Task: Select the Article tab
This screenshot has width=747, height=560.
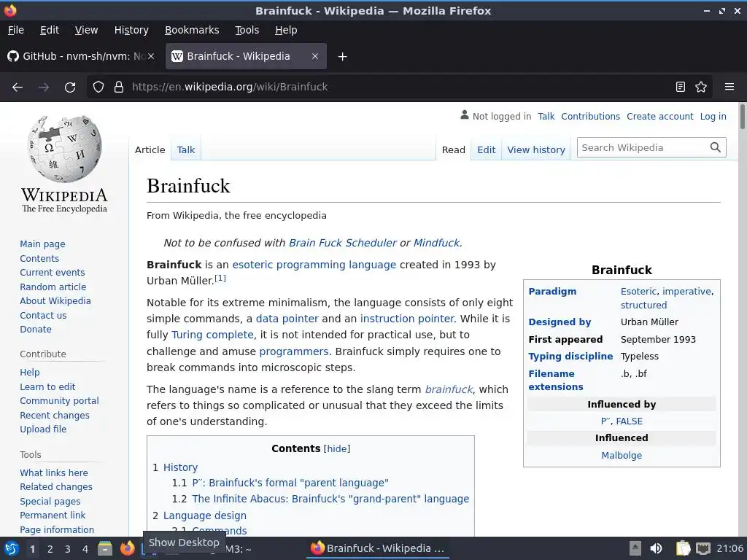Action: point(150,150)
